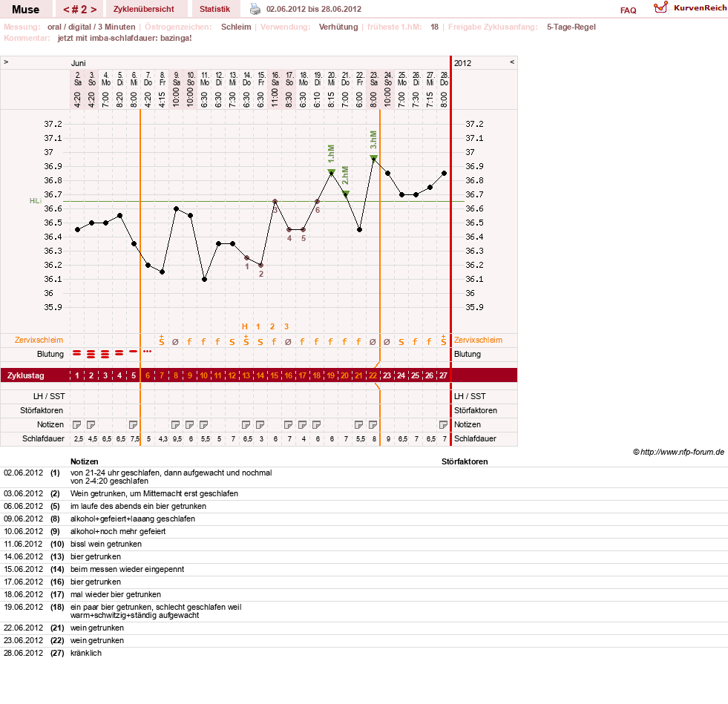This screenshot has height=704, width=728.
Task: Click the ø mucus symbol on cycle day 8
Action: [x=175, y=342]
